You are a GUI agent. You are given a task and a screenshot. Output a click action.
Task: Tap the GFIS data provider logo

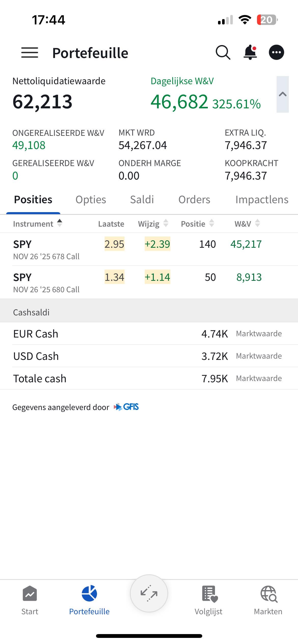(x=127, y=407)
